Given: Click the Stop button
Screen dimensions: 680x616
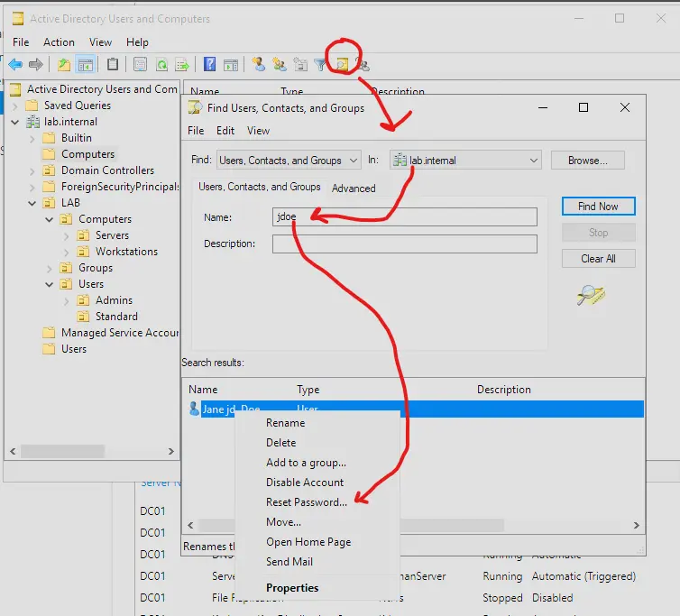Looking at the screenshot, I should (598, 233).
